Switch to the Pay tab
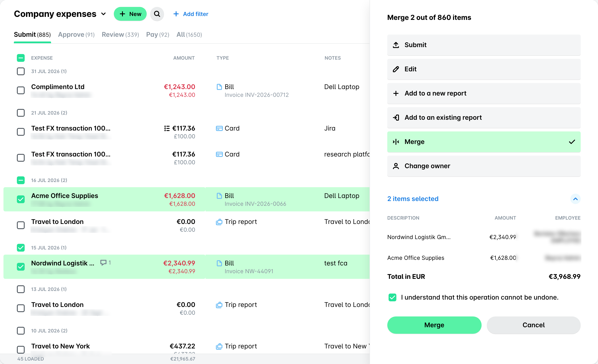 (x=158, y=35)
